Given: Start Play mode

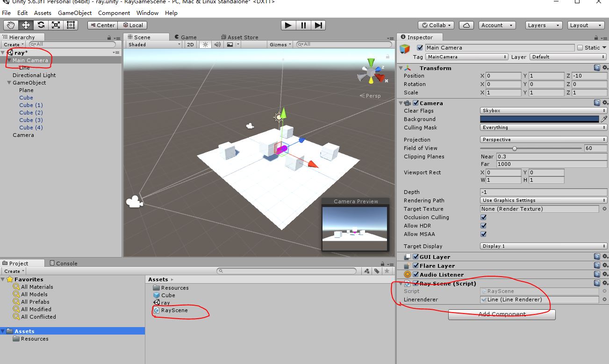Looking at the screenshot, I should point(288,25).
